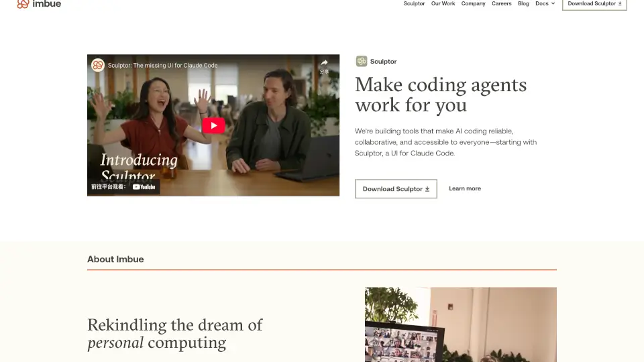Visit the Blog from the navigation
Screen dimensions: 644x362
523,4
